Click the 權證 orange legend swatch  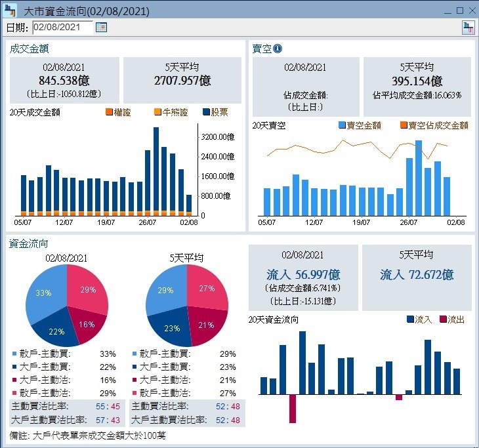[109, 112]
